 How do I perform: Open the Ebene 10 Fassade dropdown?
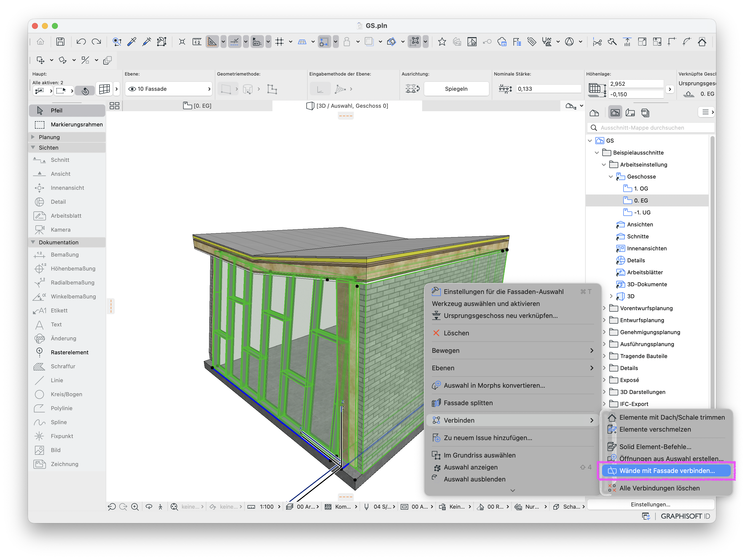pos(169,89)
